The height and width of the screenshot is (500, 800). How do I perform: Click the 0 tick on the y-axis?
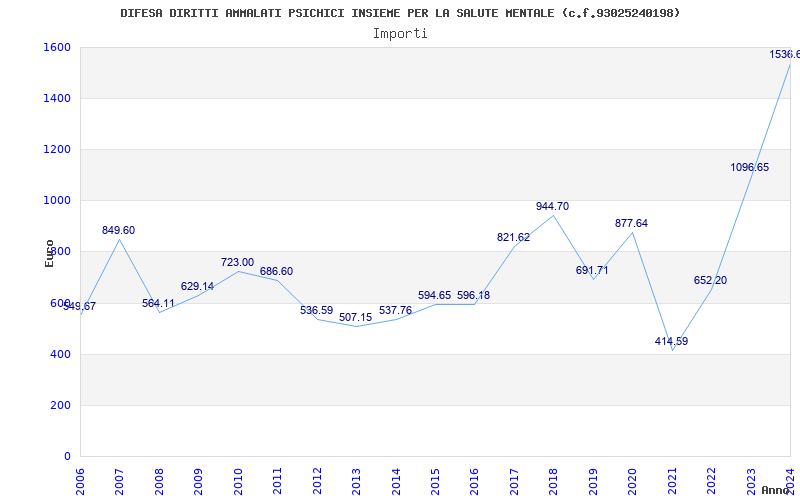tap(66, 456)
